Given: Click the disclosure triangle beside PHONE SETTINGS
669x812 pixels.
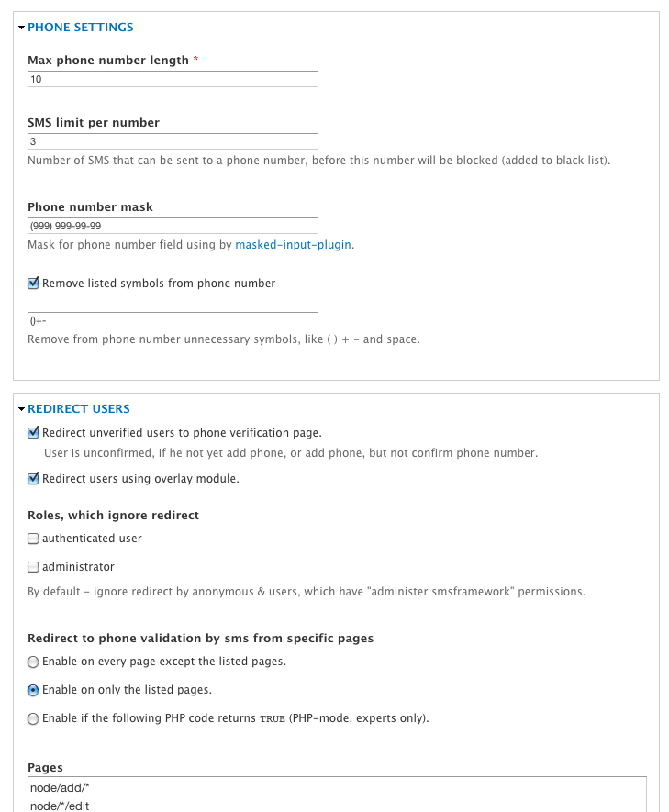Looking at the screenshot, I should point(21,27).
